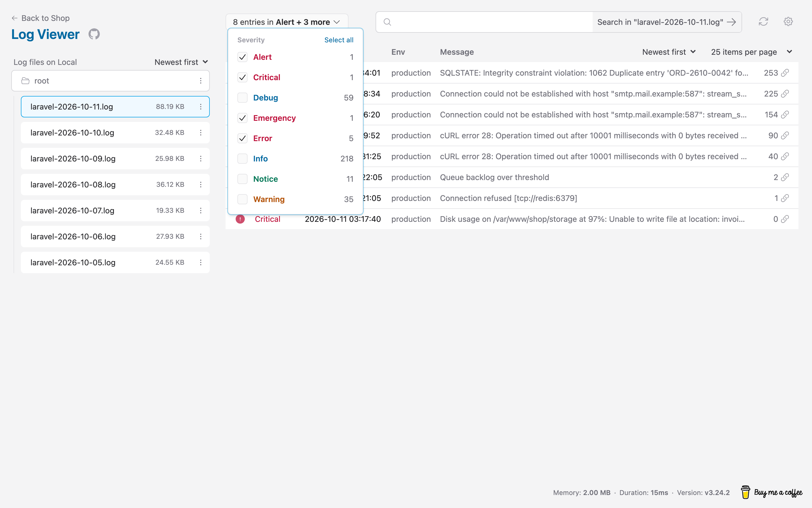This screenshot has height=508, width=812.
Task: Open log files Newest first sort dropdown
Action: [x=181, y=62]
